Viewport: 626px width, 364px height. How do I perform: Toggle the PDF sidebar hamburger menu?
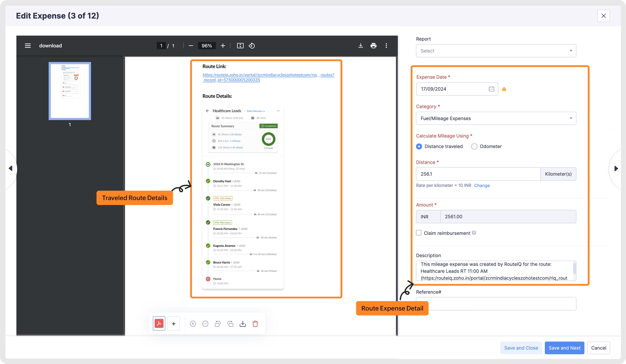pos(28,46)
